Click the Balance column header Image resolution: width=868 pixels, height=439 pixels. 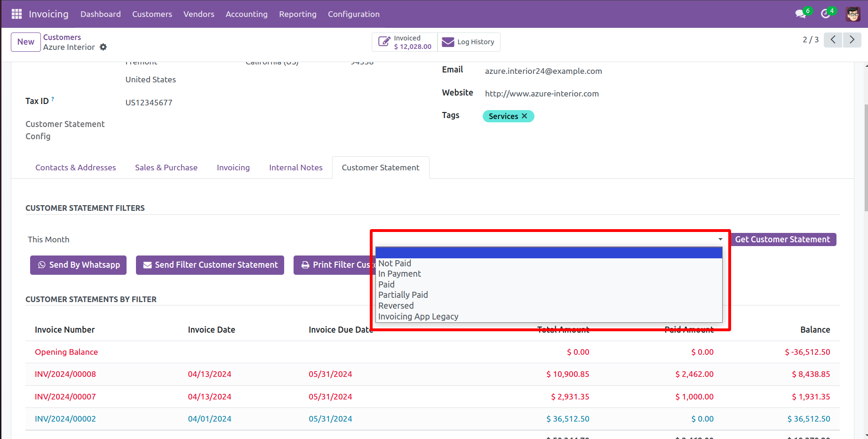pyautogui.click(x=815, y=330)
